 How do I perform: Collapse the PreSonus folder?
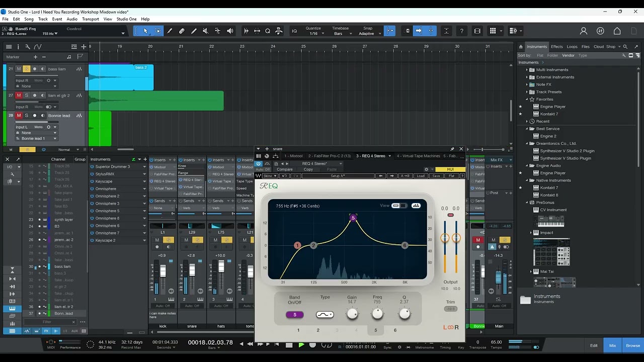[x=527, y=203]
